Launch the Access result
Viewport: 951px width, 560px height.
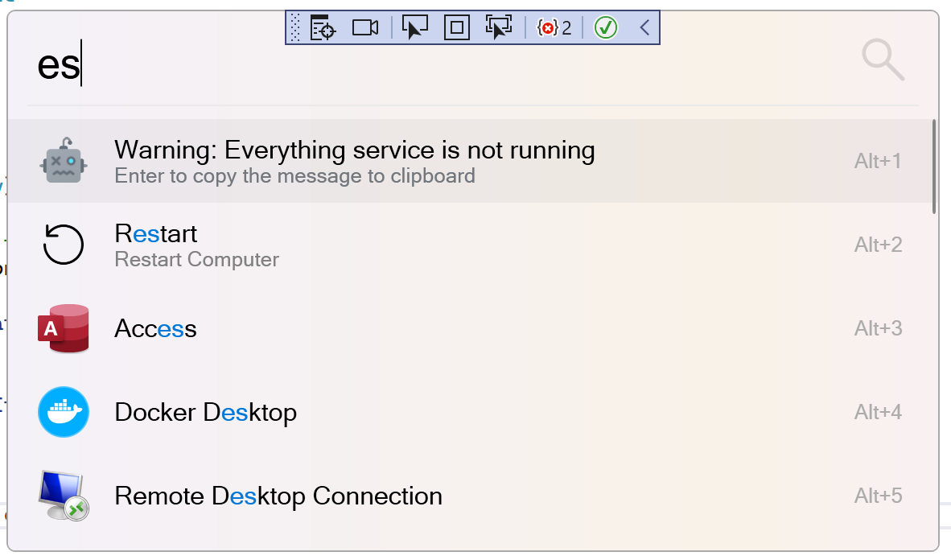click(x=470, y=328)
